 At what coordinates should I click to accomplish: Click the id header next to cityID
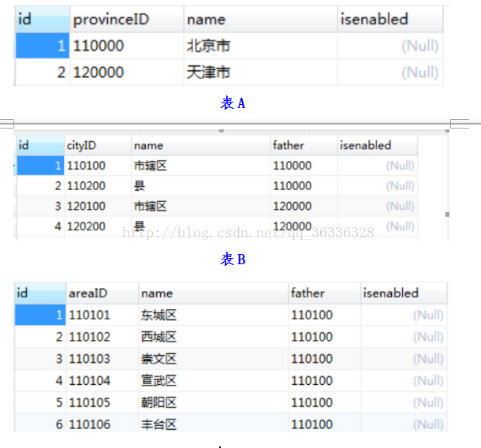tap(40, 145)
